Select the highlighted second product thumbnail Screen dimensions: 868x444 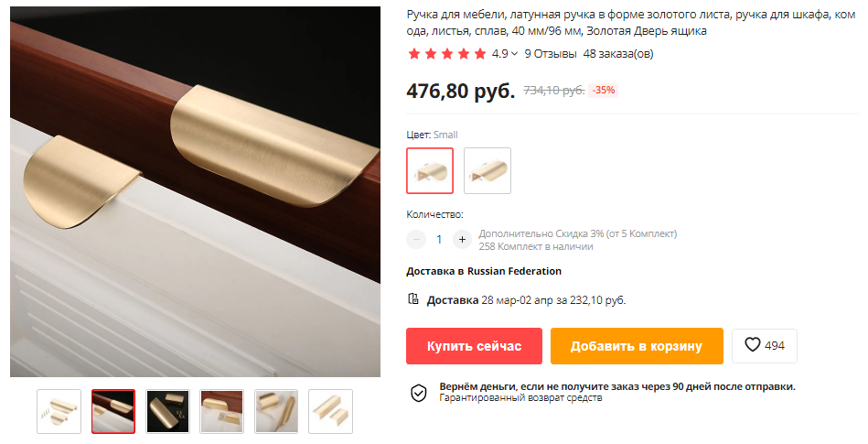pos(113,411)
